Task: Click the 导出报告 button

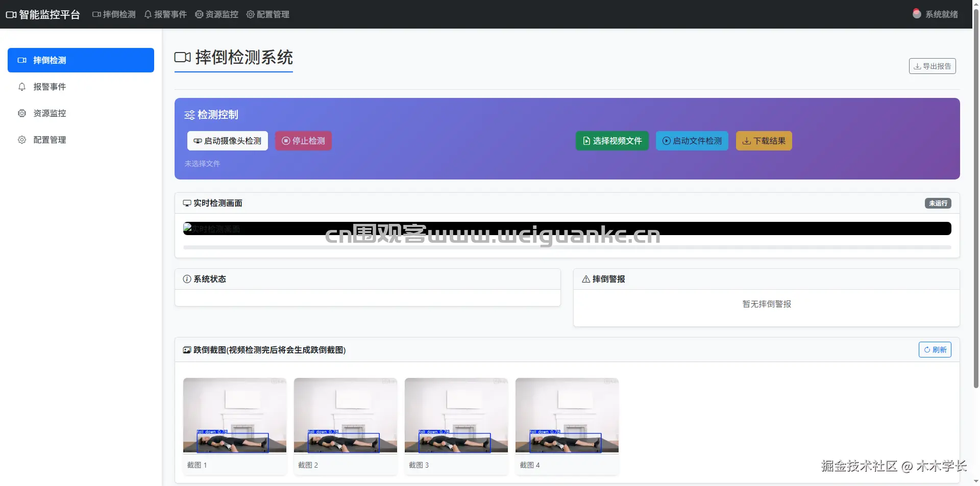Action: click(932, 66)
